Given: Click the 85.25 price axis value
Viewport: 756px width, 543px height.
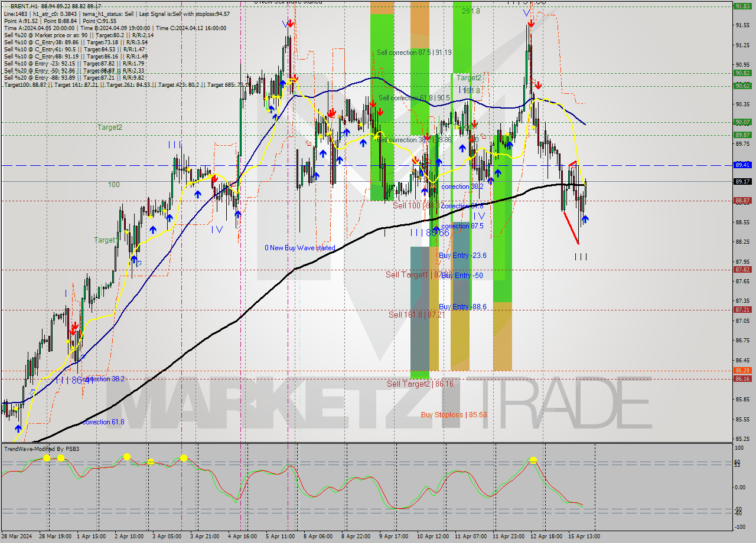Looking at the screenshot, I should pyautogui.click(x=742, y=439).
